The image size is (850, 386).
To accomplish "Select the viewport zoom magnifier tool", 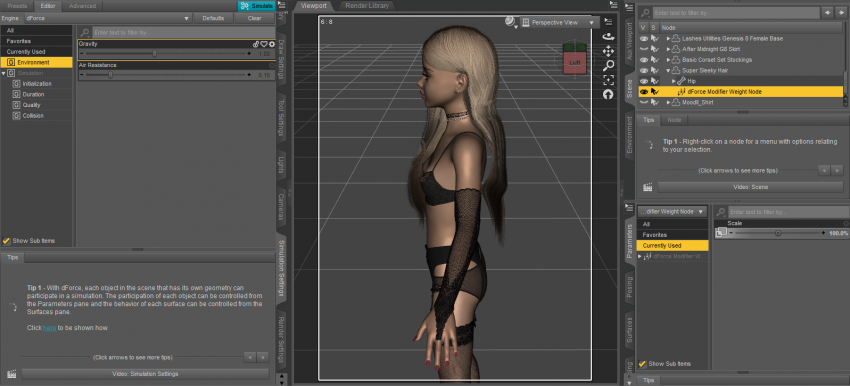I will pos(608,66).
